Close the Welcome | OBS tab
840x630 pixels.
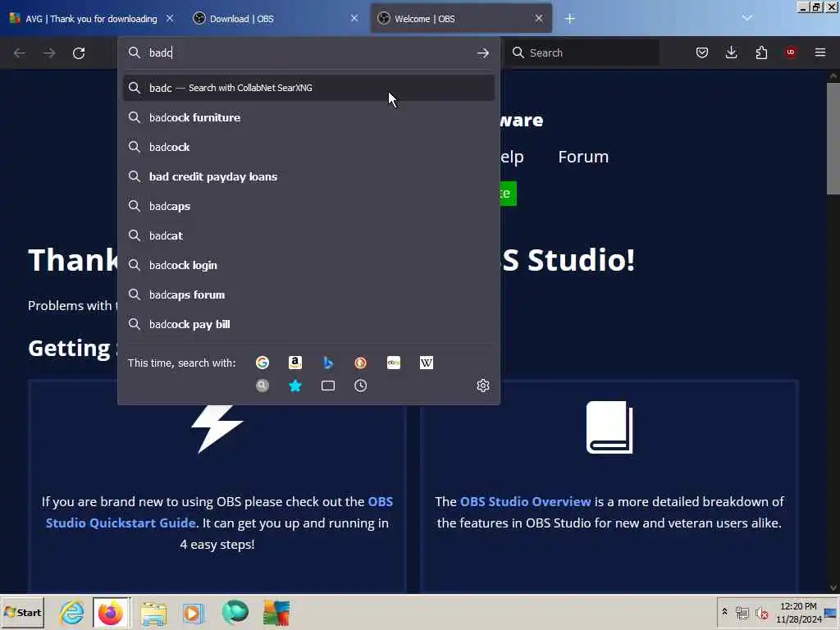539,18
